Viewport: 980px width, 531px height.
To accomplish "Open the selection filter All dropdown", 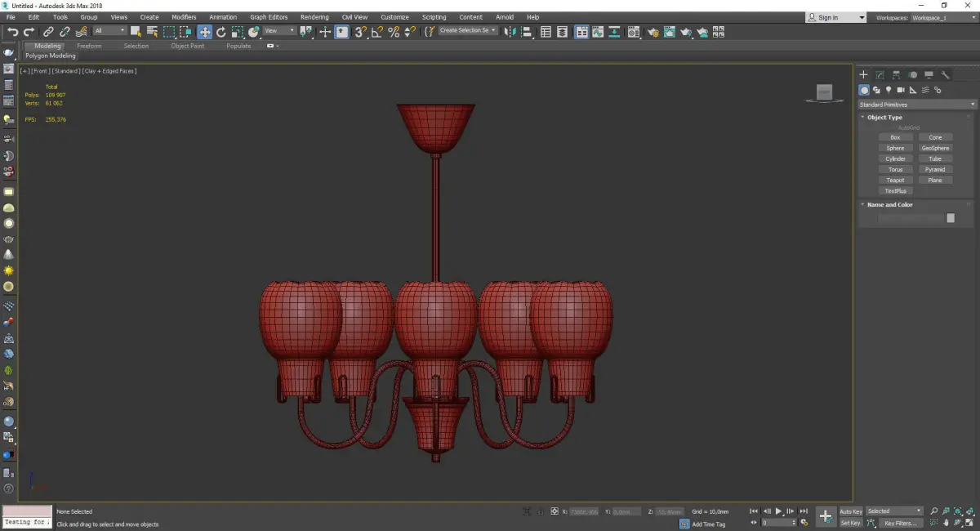I will coord(109,31).
